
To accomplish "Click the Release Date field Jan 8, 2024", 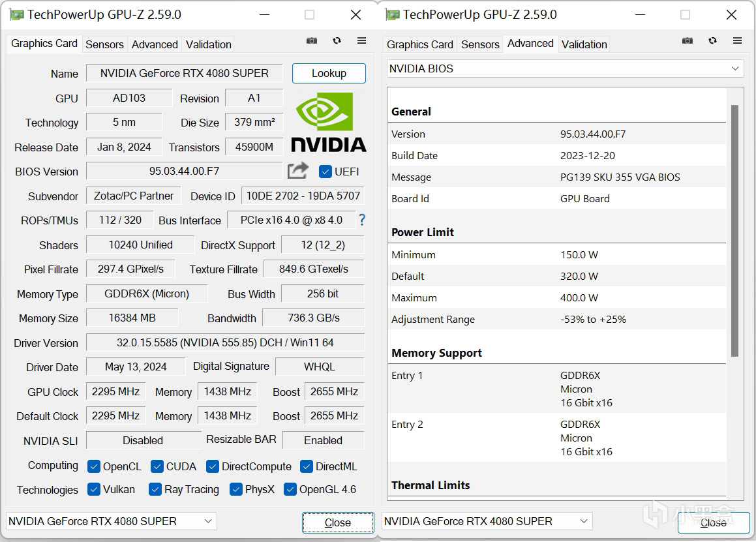I will tap(124, 147).
